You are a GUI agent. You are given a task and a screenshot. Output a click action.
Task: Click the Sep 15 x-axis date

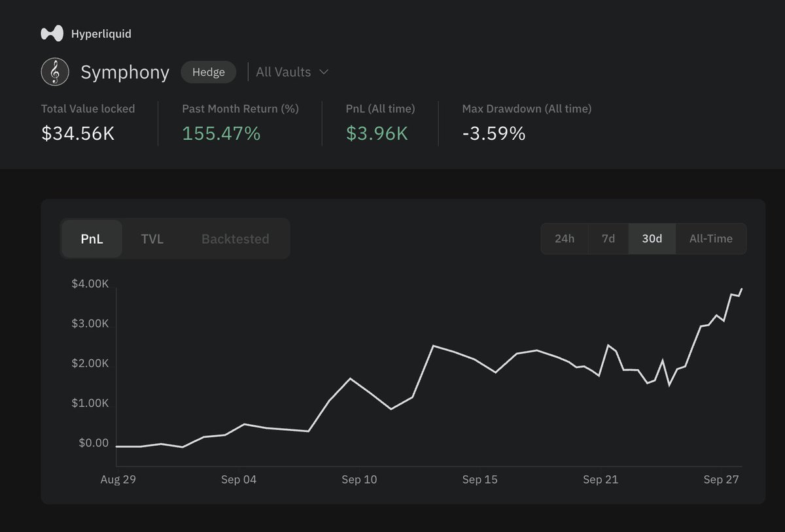[480, 480]
